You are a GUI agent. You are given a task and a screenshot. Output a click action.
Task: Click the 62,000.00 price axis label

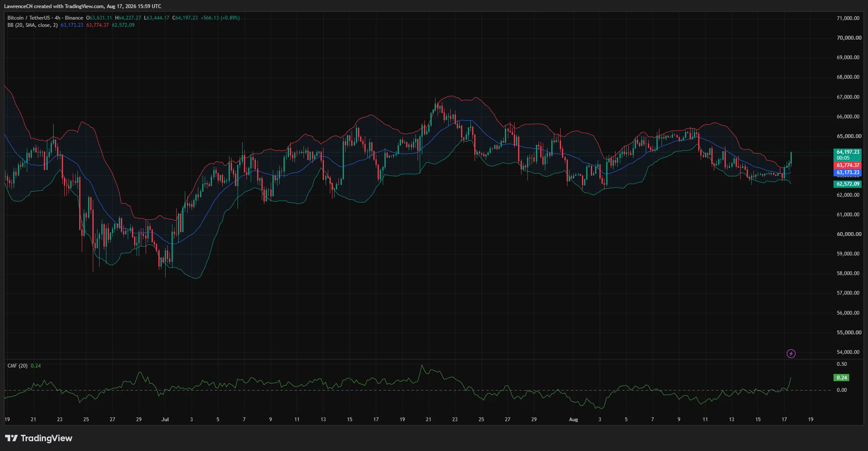coord(848,195)
